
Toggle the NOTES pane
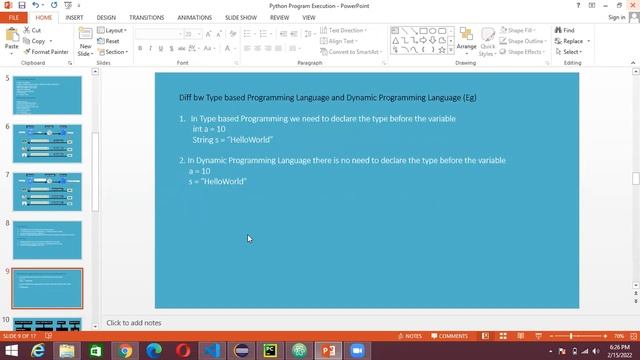[409, 336]
